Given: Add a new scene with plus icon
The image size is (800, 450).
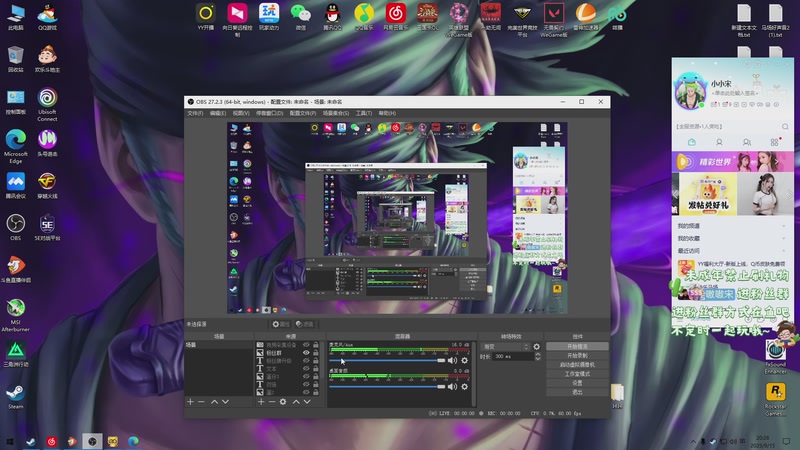Looking at the screenshot, I should pos(190,402).
